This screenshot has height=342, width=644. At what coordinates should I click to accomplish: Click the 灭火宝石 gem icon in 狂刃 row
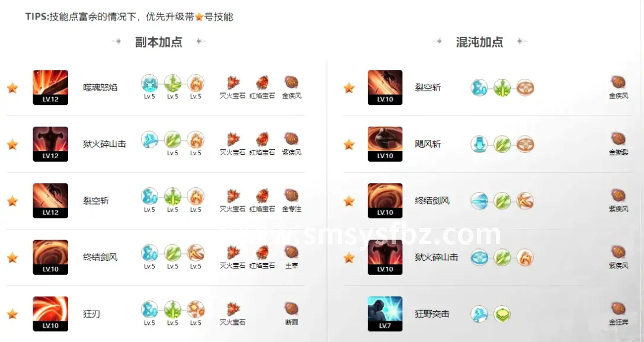pos(232,309)
